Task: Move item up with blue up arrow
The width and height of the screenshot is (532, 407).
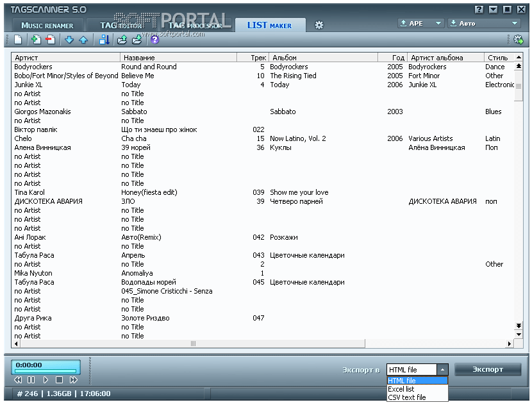Action: pos(83,40)
